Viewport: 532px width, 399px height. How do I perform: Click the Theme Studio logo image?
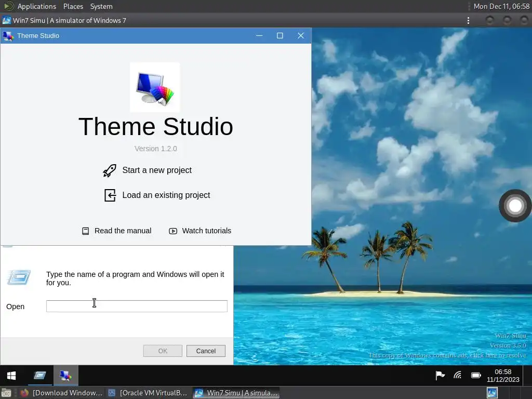pyautogui.click(x=155, y=87)
